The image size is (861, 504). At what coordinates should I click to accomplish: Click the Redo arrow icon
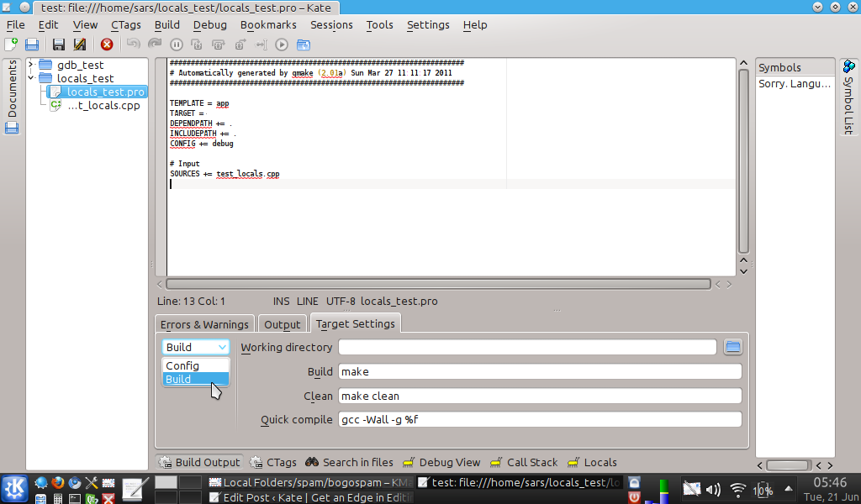click(x=155, y=45)
